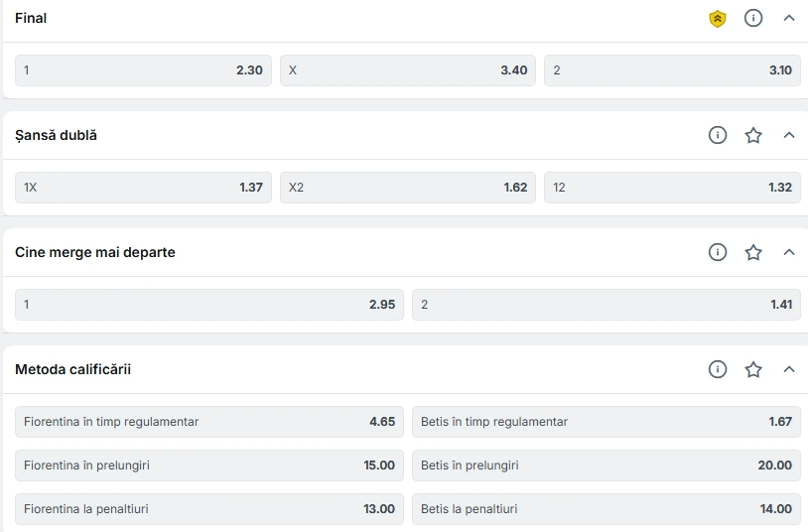Select Final outcome 1 at 2.30
Screen dimensions: 808x532
point(143,70)
